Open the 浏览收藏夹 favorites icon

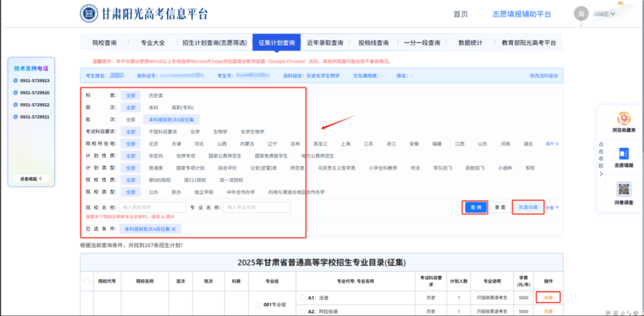pos(624,119)
